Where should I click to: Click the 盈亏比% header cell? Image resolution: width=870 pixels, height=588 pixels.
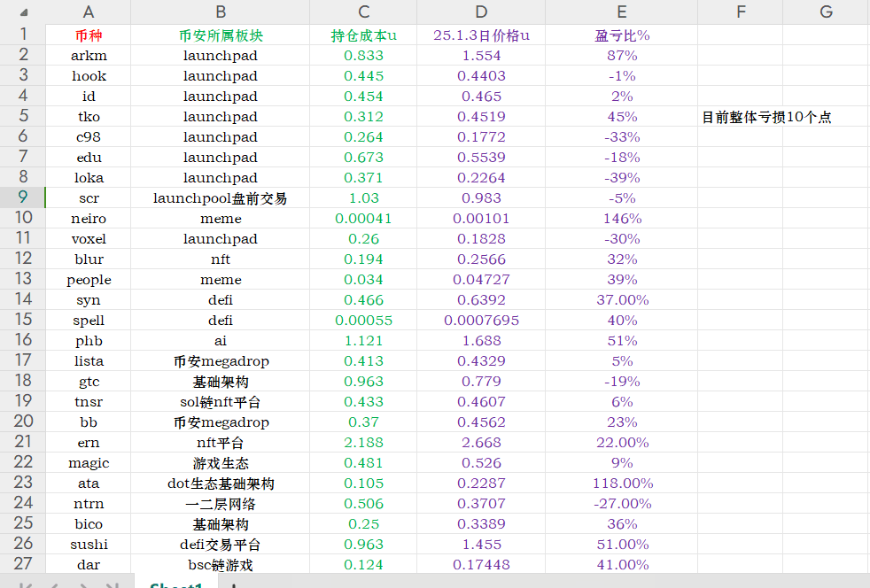(x=621, y=35)
